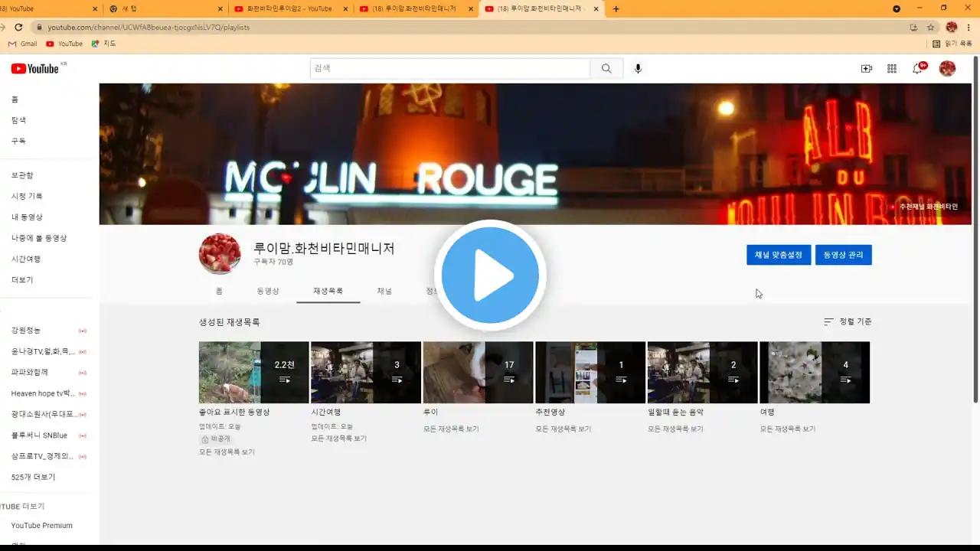Viewport: 980px width, 551px height.
Task: Open a new browser tab with plus
Action: (x=616, y=9)
